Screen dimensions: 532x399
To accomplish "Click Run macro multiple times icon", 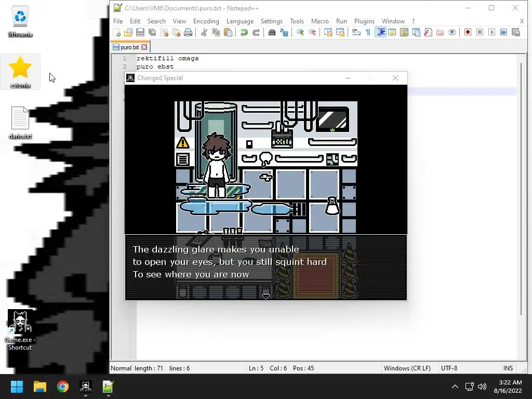I will pyautogui.click(x=504, y=32).
